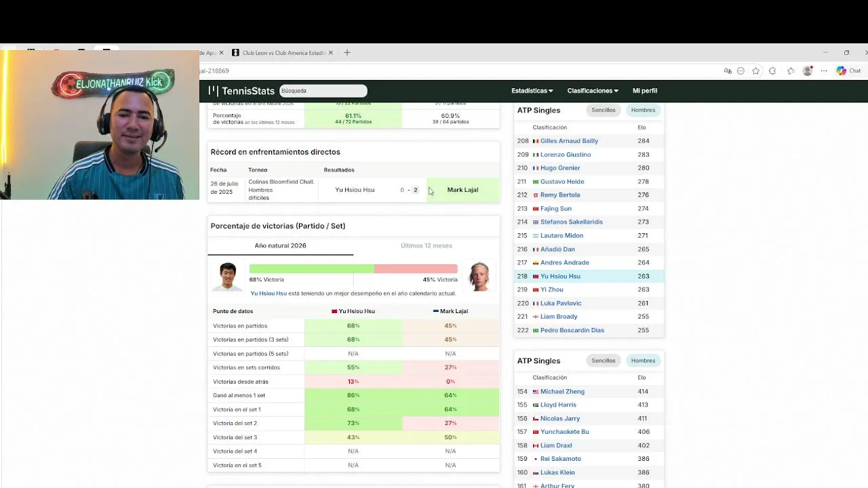Open Lloyd Harris player page
This screenshot has width=868, height=488.
pyautogui.click(x=558, y=405)
